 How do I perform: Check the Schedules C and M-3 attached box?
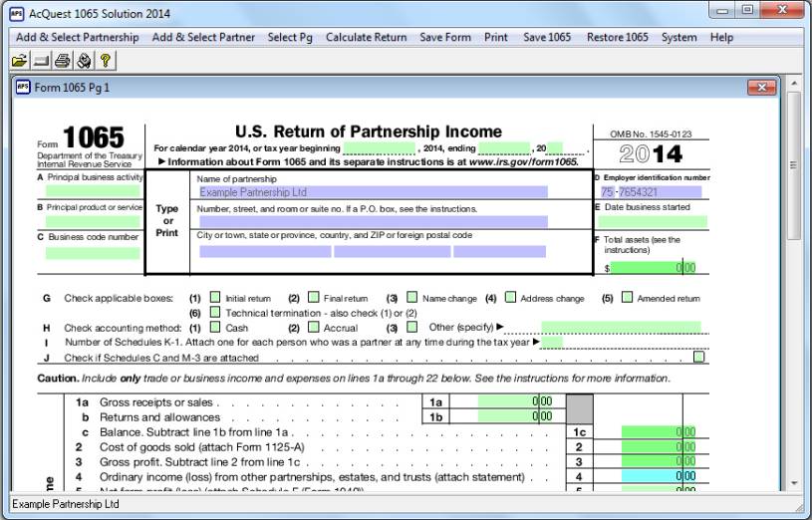698,357
